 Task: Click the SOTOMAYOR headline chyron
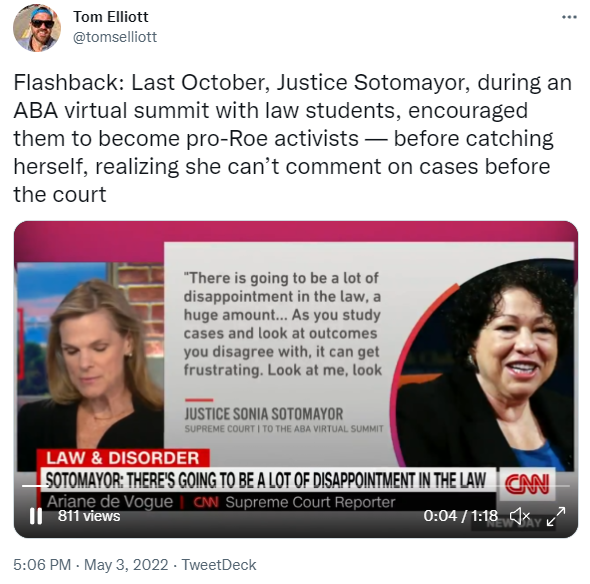point(267,480)
